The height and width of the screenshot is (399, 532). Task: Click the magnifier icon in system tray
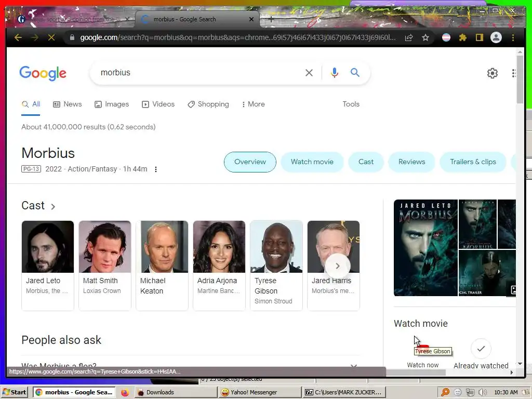click(445, 392)
